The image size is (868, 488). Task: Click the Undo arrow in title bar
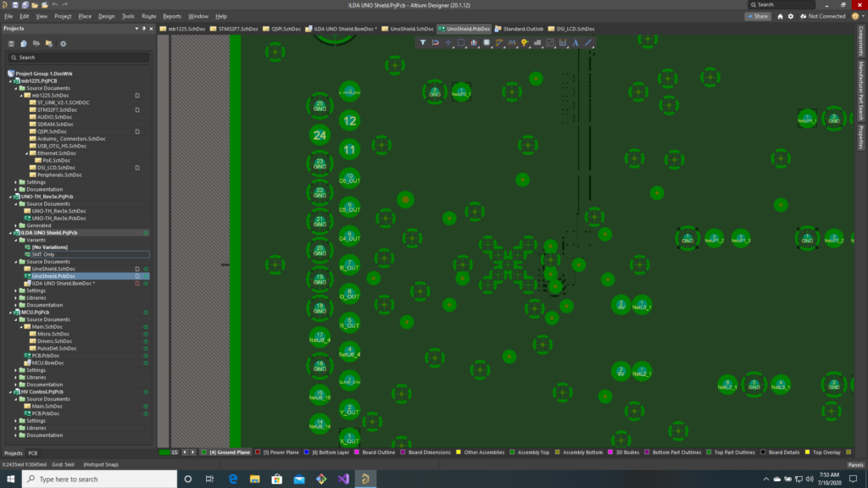55,5
